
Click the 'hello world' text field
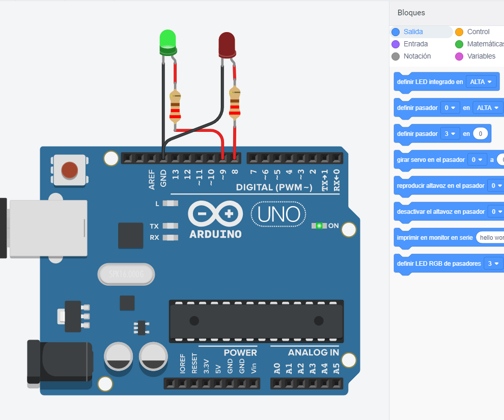tap(491, 237)
